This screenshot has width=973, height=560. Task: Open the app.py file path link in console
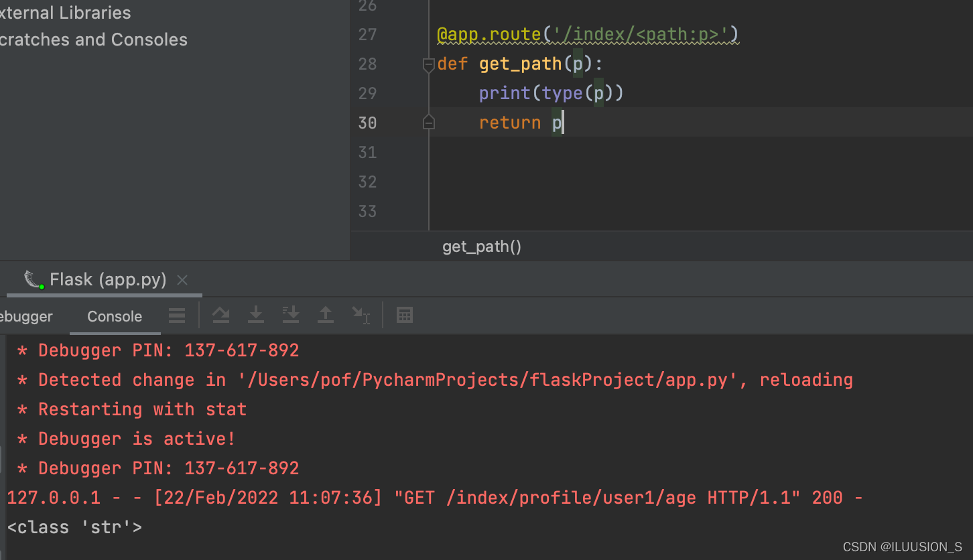click(x=488, y=380)
